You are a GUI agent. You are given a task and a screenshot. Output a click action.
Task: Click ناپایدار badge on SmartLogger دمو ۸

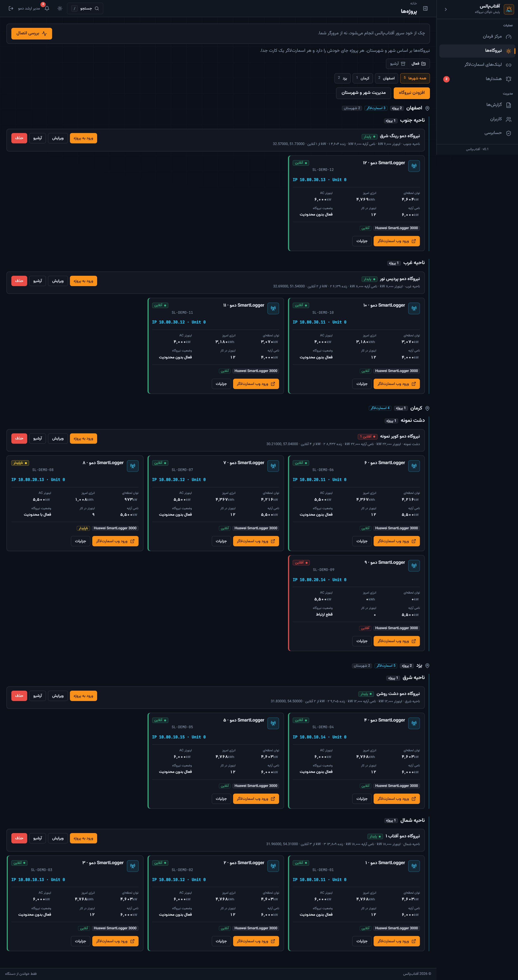point(20,463)
